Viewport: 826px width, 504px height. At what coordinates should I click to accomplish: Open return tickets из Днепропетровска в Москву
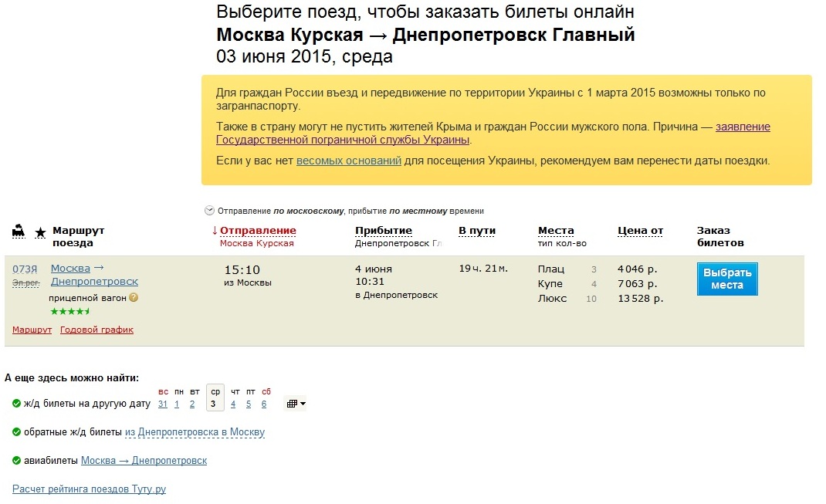click(x=195, y=432)
